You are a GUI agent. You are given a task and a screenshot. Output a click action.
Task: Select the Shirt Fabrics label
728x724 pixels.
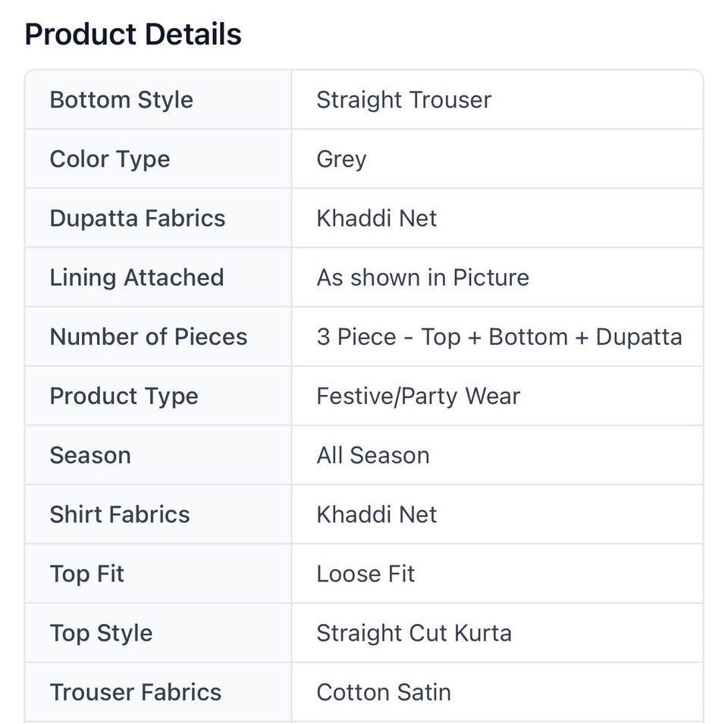point(120,515)
